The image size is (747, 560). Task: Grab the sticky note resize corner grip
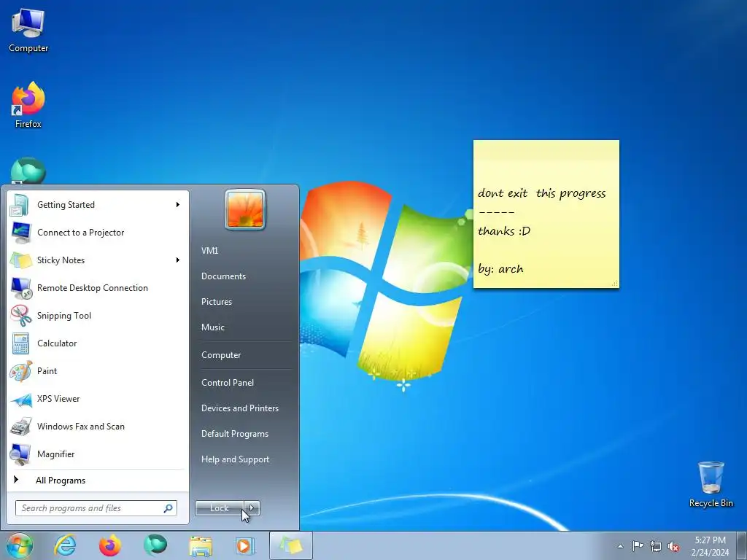pyautogui.click(x=614, y=284)
